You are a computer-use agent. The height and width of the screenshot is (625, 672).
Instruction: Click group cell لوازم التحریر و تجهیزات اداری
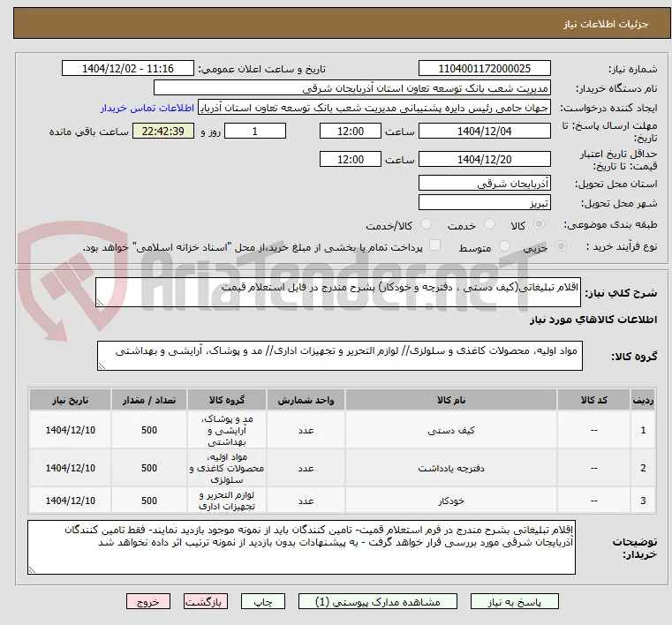coord(227,501)
